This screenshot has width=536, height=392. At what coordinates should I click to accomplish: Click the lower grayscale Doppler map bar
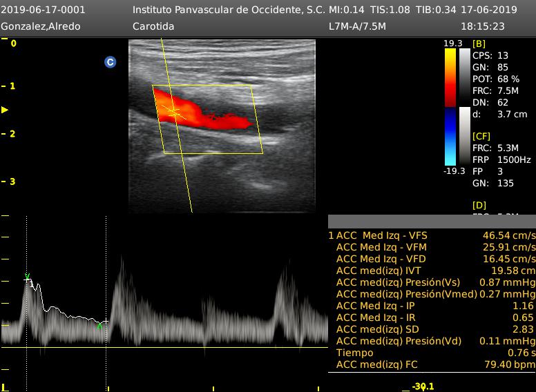tap(465, 136)
